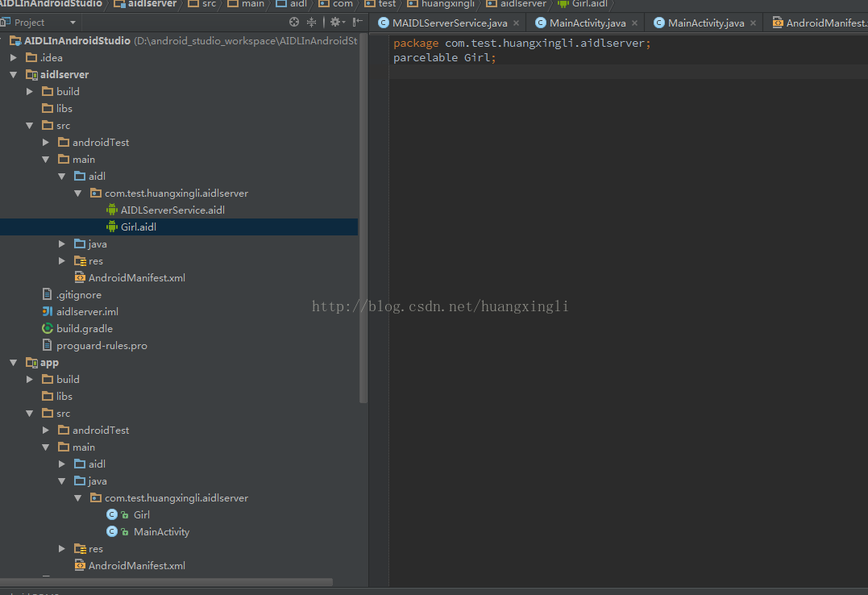This screenshot has width=868, height=595.
Task: Expand the res folder under aidlserver
Action: 62,261
